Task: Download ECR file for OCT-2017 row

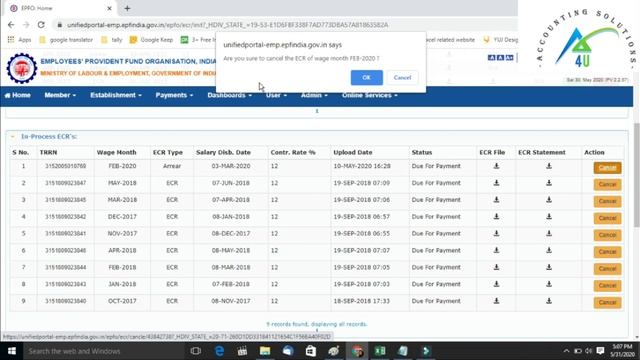Action: tap(496, 301)
